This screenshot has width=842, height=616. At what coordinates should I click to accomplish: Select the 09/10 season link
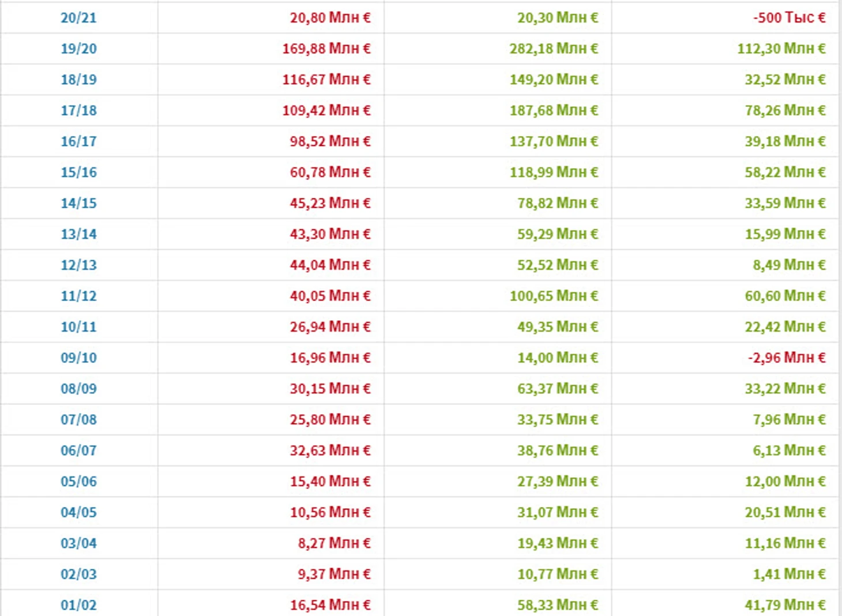click(78, 358)
